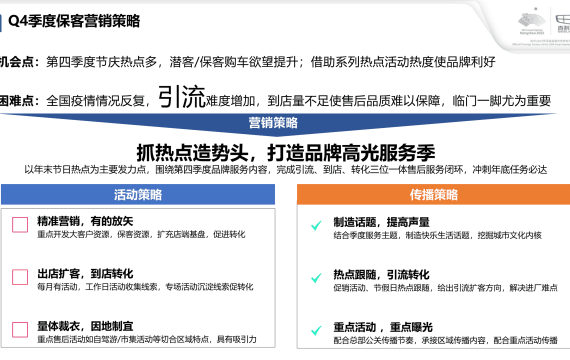Click the line 重点售后活动如自驾游/市集活动
This screenshot has width=570, height=360.
pos(147,339)
